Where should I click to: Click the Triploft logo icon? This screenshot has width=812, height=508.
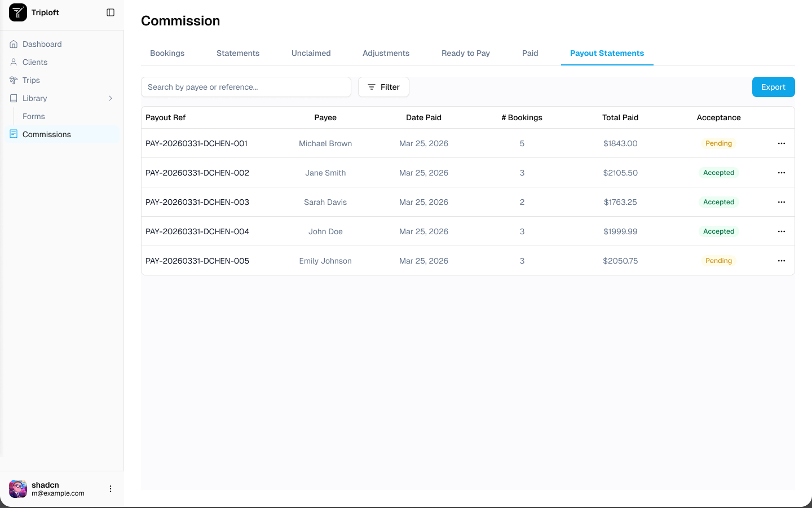coord(18,12)
